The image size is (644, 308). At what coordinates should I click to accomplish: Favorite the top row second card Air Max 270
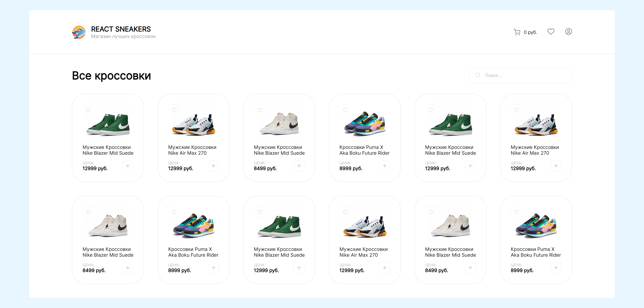click(x=174, y=110)
